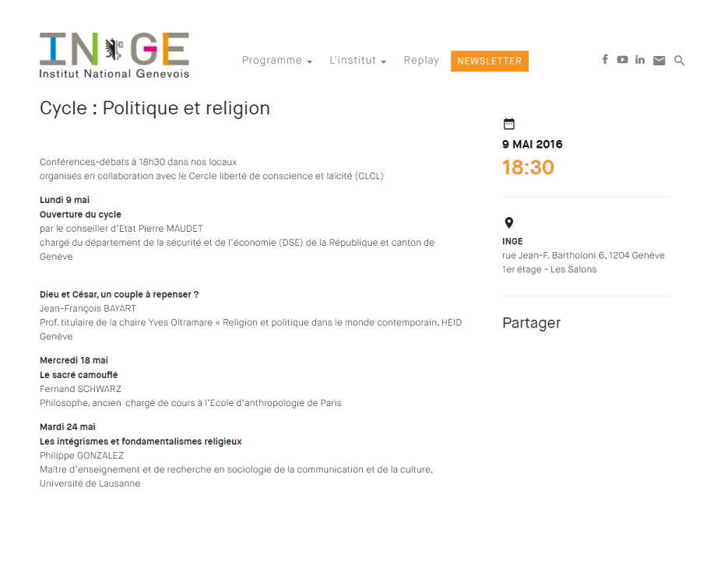The width and height of the screenshot is (728, 571).
Task: Expand the Programme dropdown menu
Action: click(x=276, y=61)
